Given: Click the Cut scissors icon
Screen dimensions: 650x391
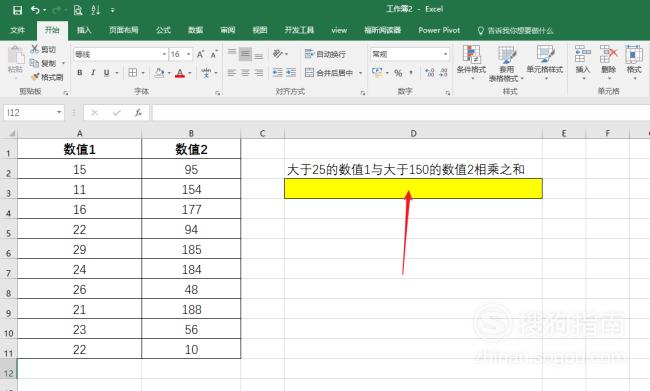Looking at the screenshot, I should (35, 49).
